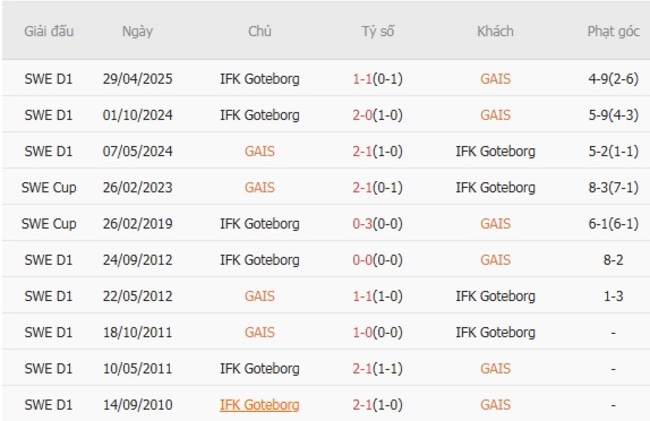The height and width of the screenshot is (421, 650).
Task: Click home team GAIS in the 07/05/2024 row
Action: [259, 151]
